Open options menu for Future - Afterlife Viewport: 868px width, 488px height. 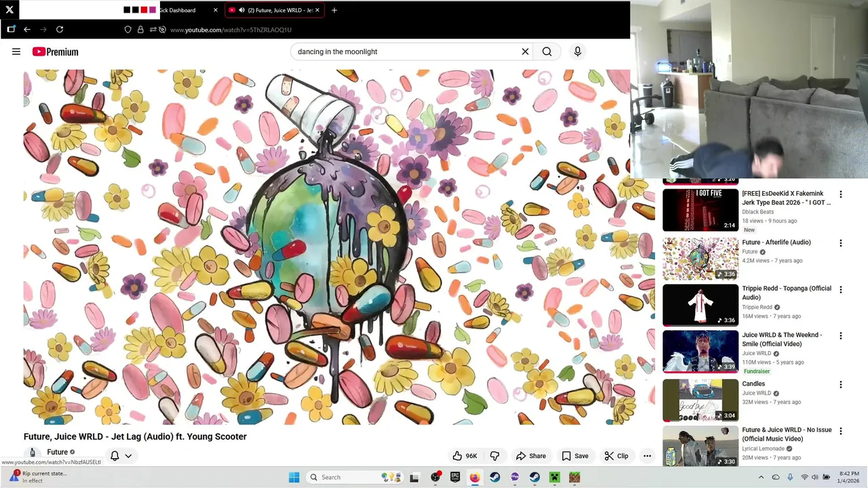(841, 243)
